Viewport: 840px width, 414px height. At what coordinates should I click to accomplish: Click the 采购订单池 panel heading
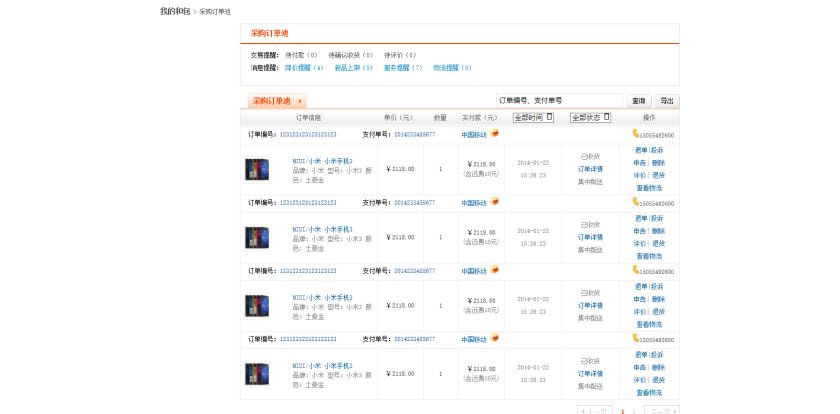pos(269,33)
